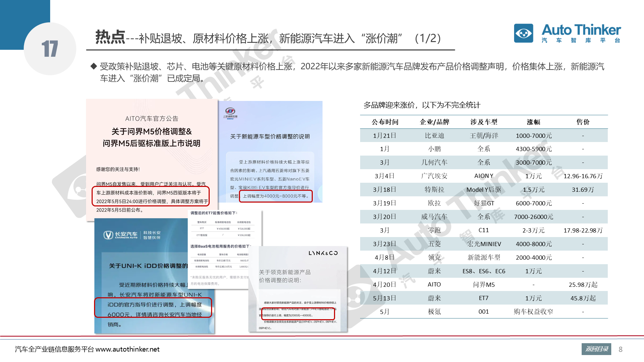Click the Changan Auto logo emblem
644x362 pixels.
108,235
